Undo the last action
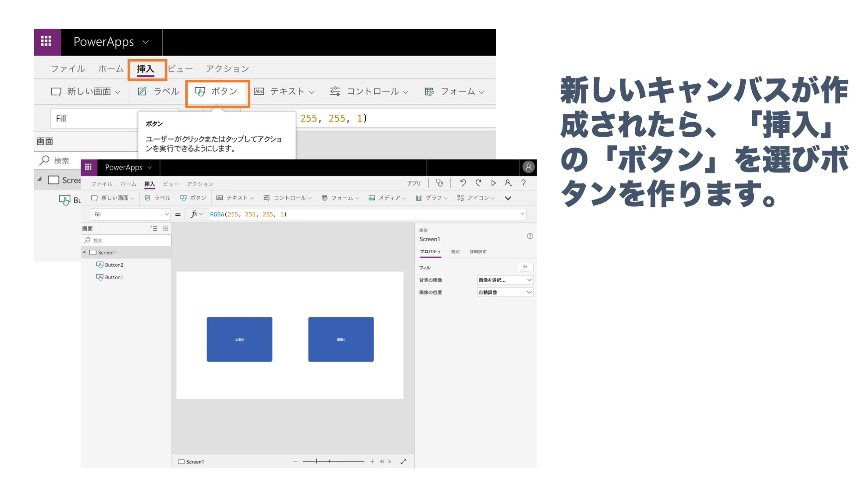The width and height of the screenshot is (868, 488). point(463,183)
